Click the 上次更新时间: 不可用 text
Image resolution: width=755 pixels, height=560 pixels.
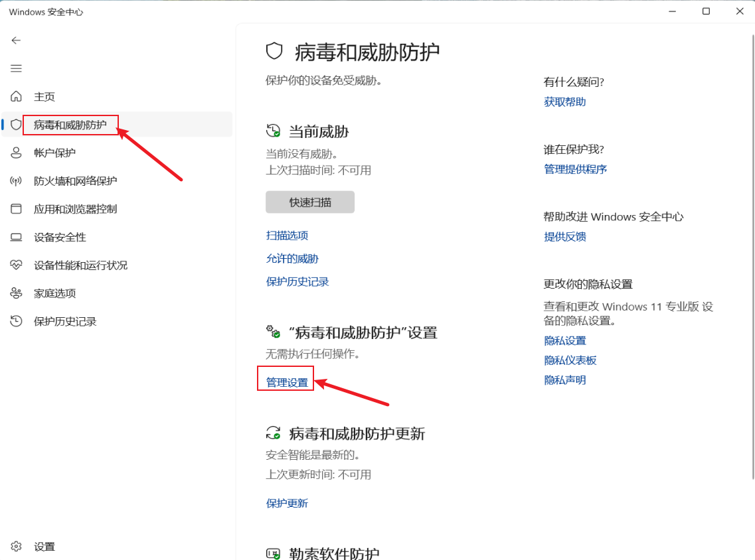coord(318,475)
